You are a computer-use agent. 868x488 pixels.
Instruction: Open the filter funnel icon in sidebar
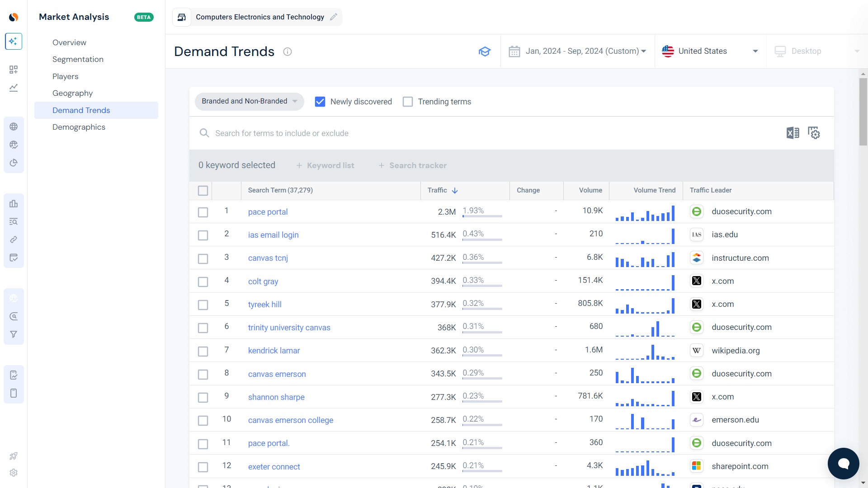[14, 334]
